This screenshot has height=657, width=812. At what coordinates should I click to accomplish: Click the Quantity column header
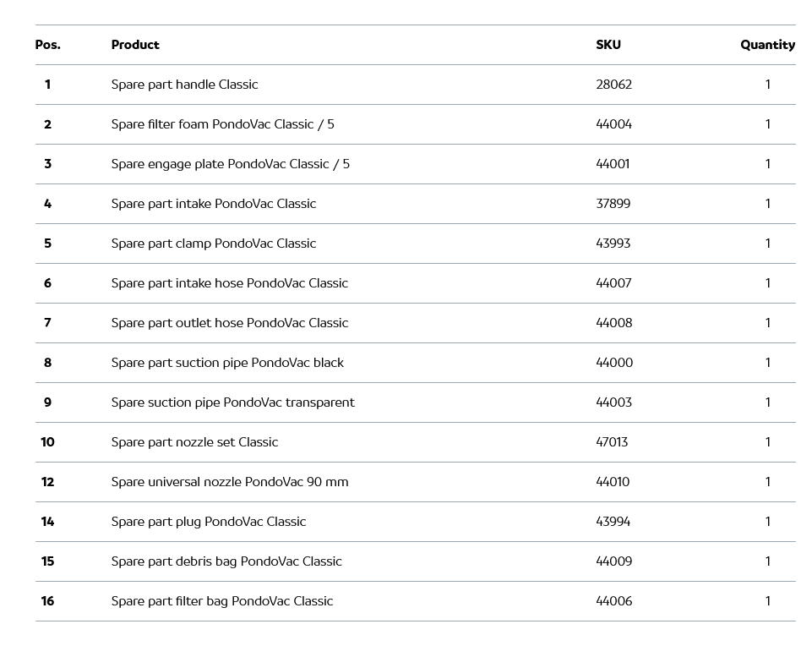(767, 45)
